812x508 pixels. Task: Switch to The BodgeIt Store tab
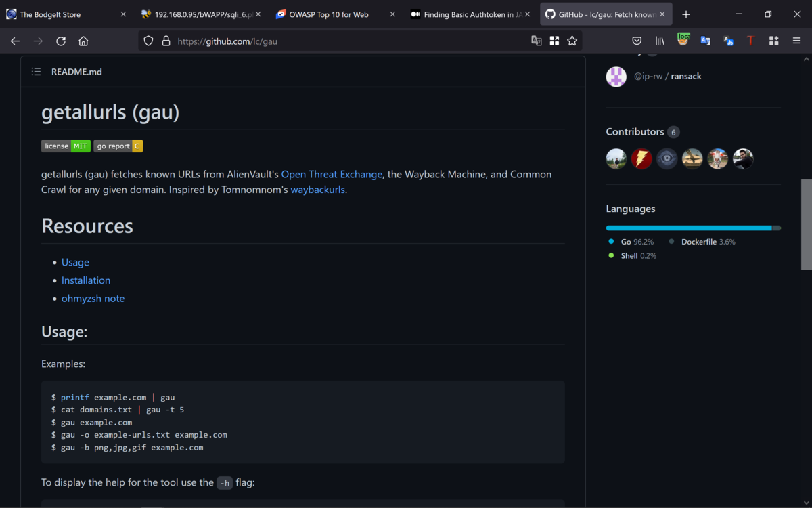coord(66,14)
